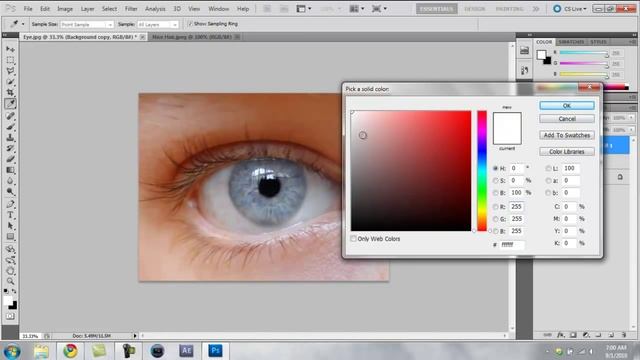Select the Eraser tool

coord(10,159)
